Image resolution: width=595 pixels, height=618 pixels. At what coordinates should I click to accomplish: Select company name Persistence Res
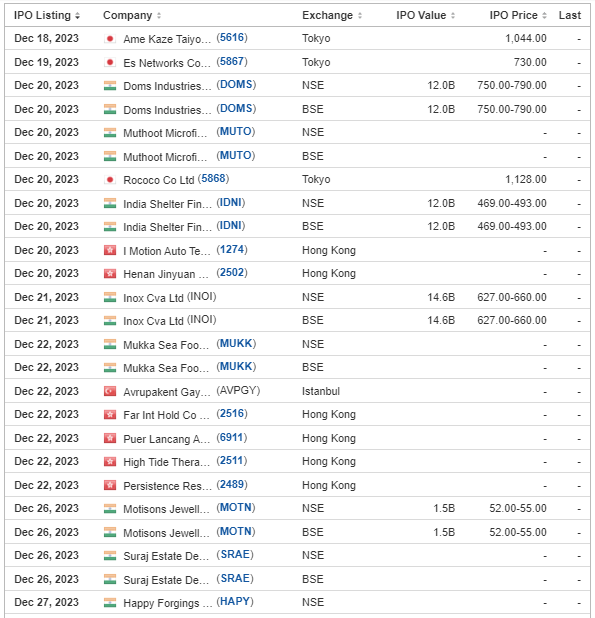pyautogui.click(x=167, y=486)
